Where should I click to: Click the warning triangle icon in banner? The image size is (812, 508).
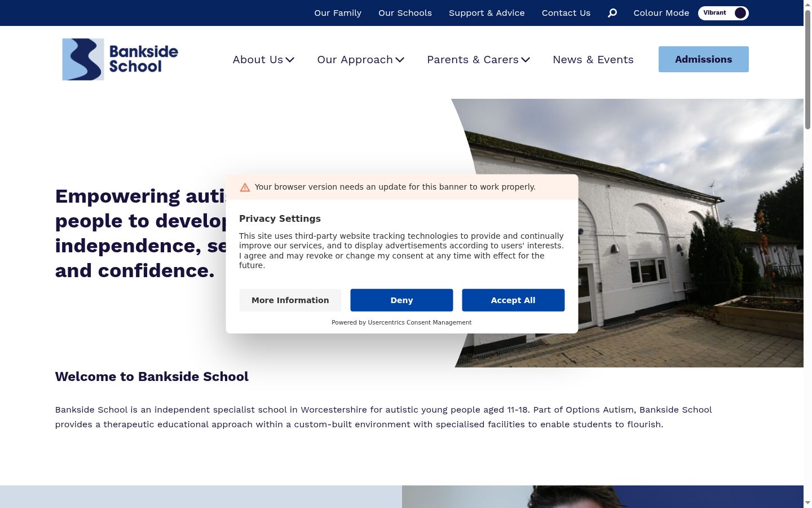245,187
